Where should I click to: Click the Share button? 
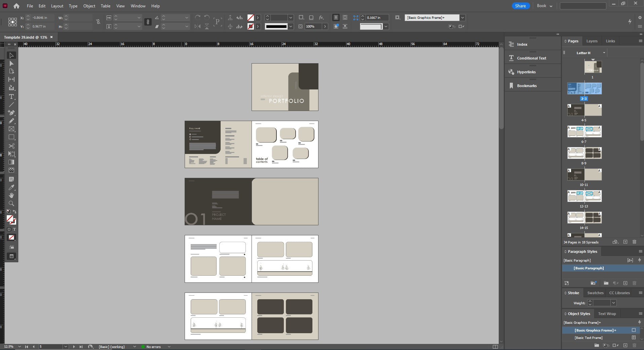520,6
